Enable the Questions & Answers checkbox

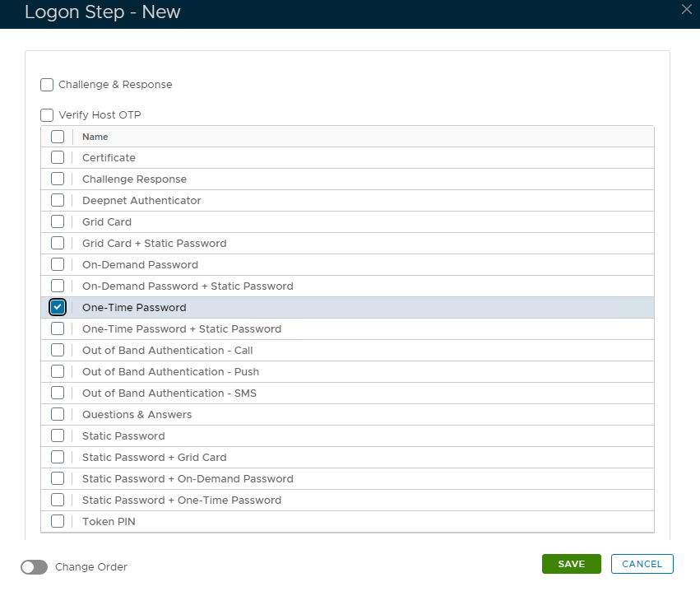point(58,415)
